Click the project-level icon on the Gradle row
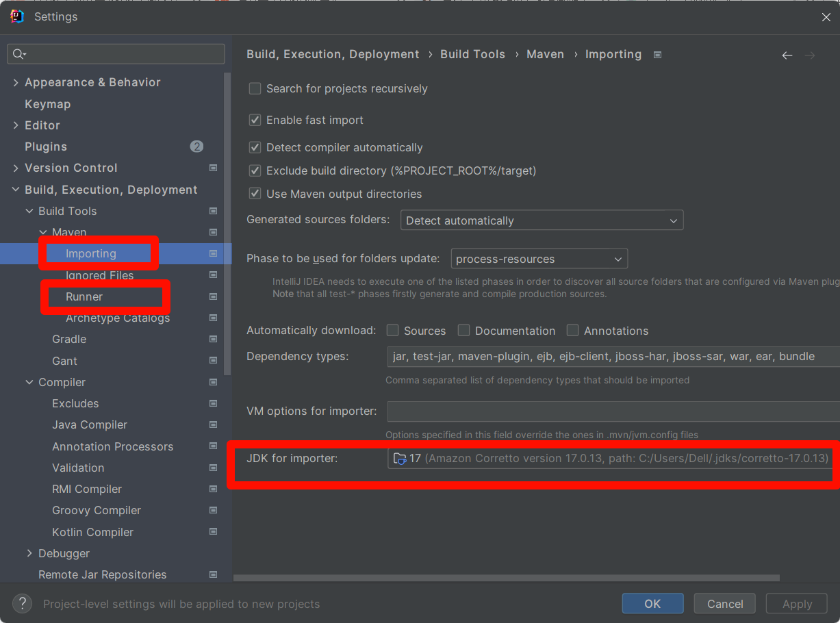This screenshot has width=840, height=623. point(214,339)
